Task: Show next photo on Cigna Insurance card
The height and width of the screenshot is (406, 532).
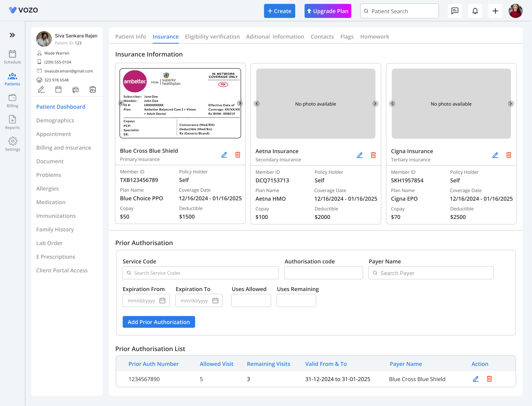Action: (511, 103)
